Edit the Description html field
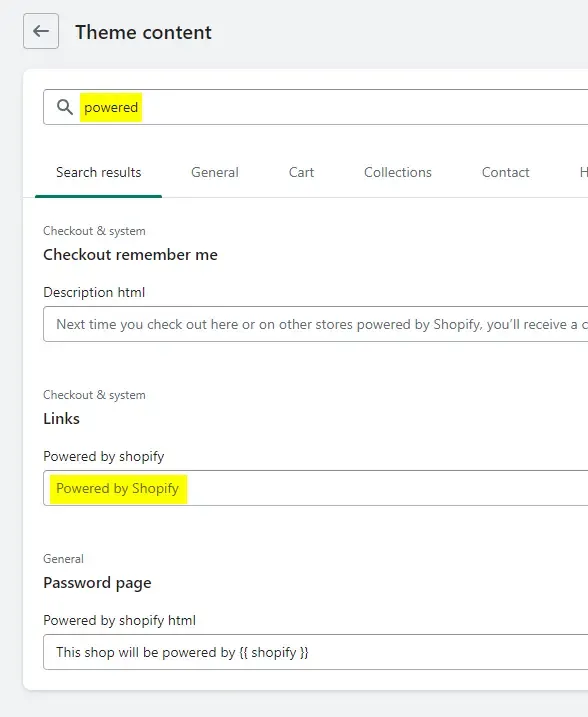 [x=315, y=324]
